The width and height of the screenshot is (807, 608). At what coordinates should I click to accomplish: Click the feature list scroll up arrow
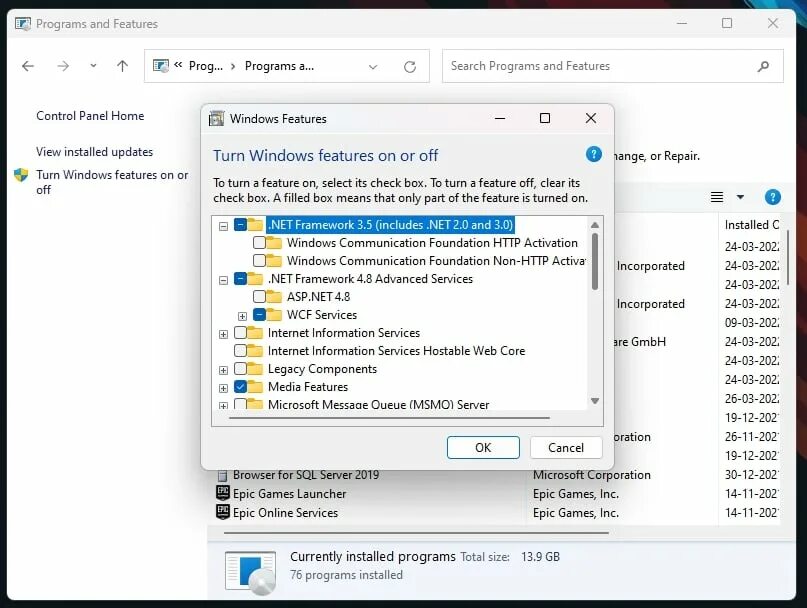(x=595, y=225)
